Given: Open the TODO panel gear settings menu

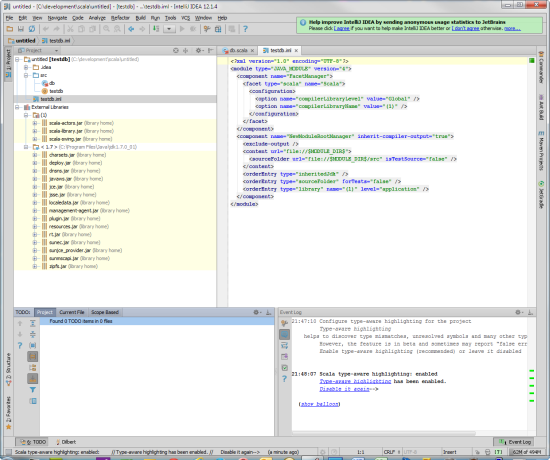Looking at the screenshot, I should pos(257,312).
